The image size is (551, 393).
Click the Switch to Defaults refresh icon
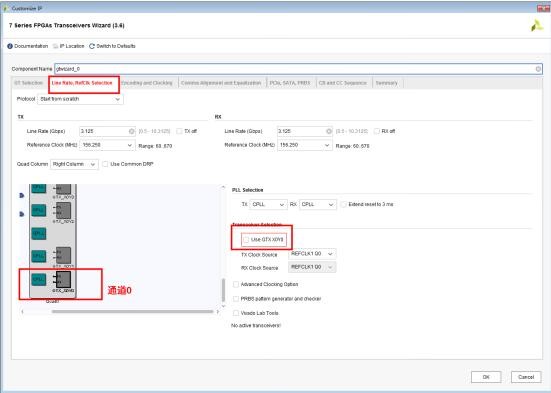pos(92,46)
